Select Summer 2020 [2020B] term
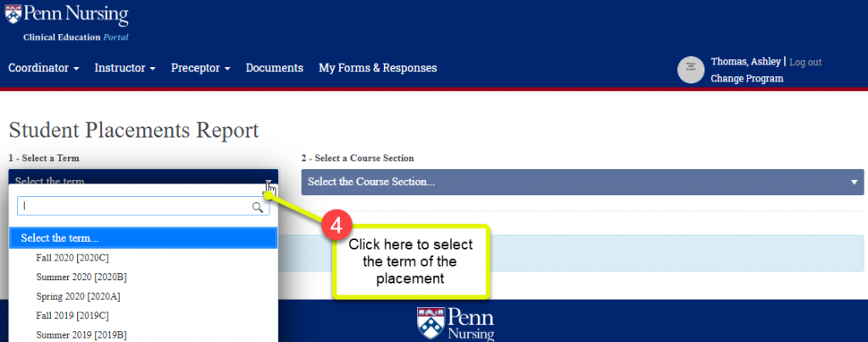Screen dimensions: 868x342 pos(81,277)
